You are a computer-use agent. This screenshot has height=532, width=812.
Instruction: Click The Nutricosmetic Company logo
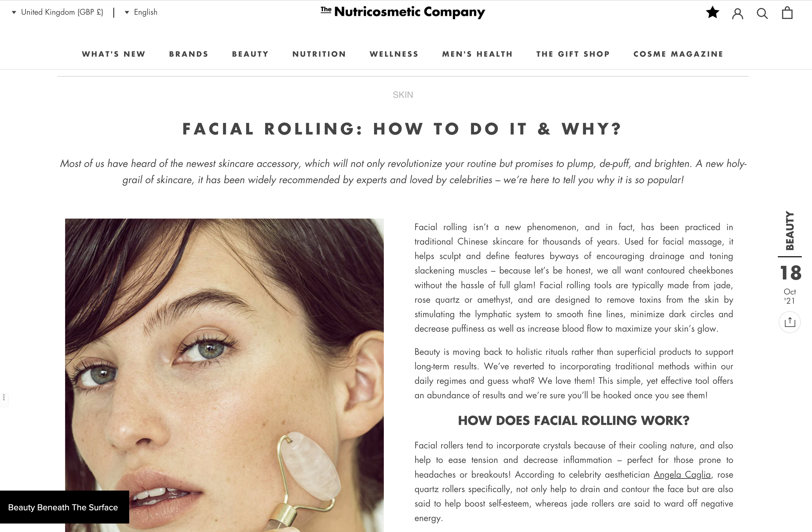click(403, 12)
